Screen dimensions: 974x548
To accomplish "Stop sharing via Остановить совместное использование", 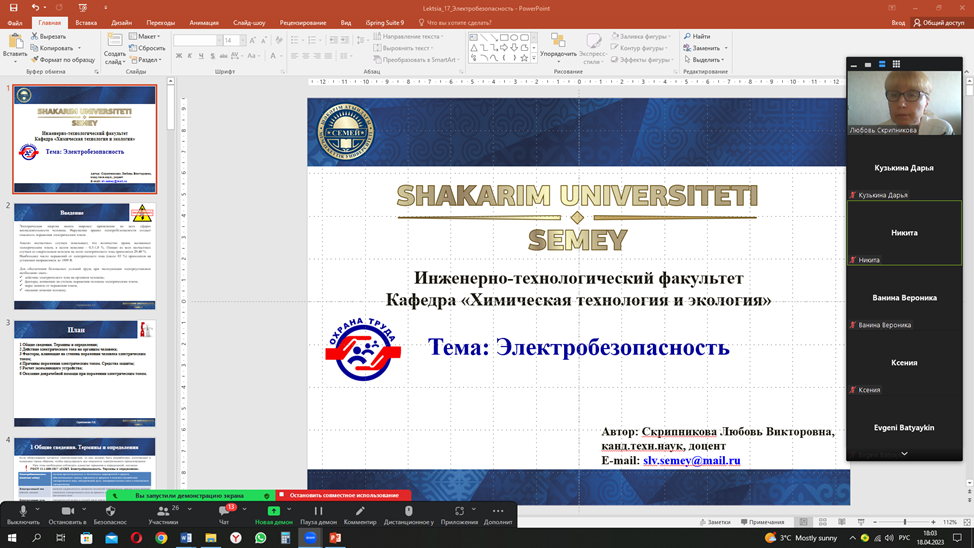I will point(344,495).
